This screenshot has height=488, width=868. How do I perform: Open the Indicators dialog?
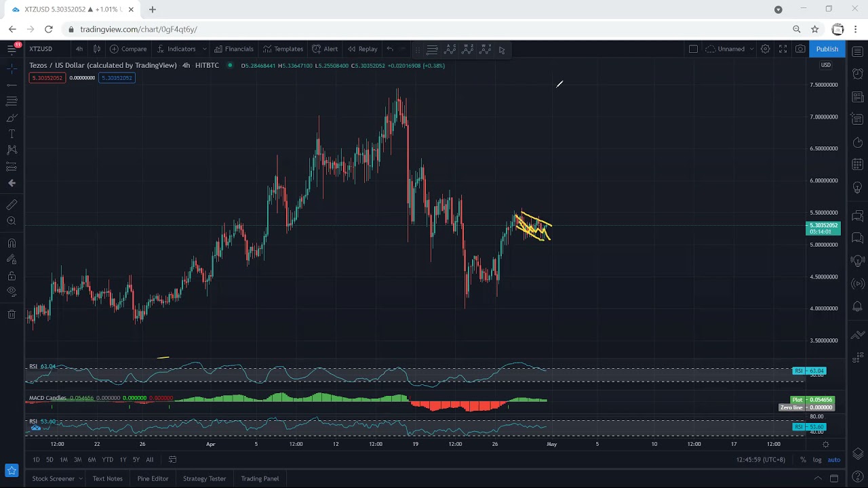coord(176,49)
